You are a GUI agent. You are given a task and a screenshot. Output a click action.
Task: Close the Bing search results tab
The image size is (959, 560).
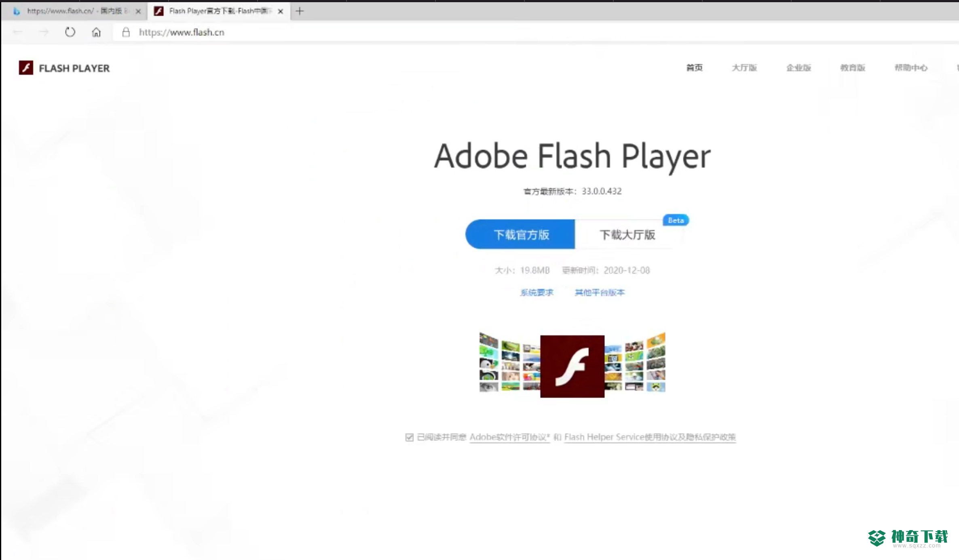(138, 11)
